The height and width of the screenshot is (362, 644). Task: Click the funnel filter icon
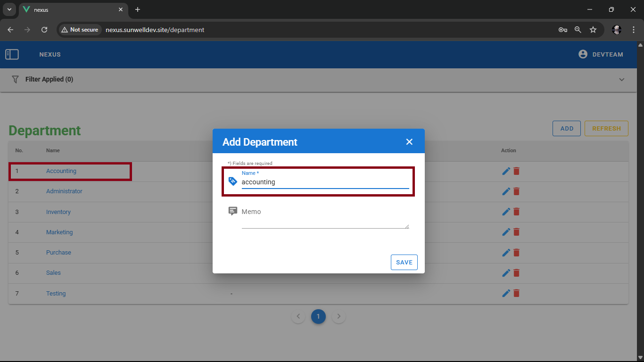[x=15, y=80]
